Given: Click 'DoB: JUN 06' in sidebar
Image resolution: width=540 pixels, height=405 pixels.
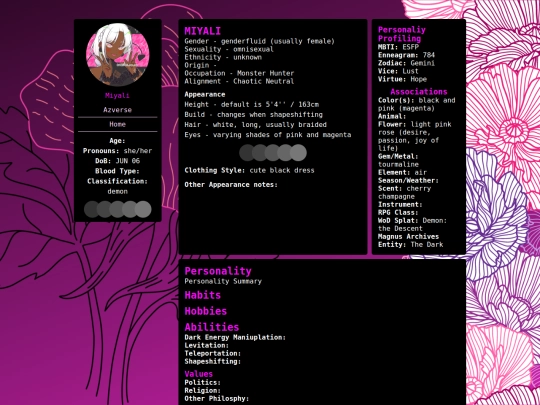Looking at the screenshot, I should click(117, 161).
